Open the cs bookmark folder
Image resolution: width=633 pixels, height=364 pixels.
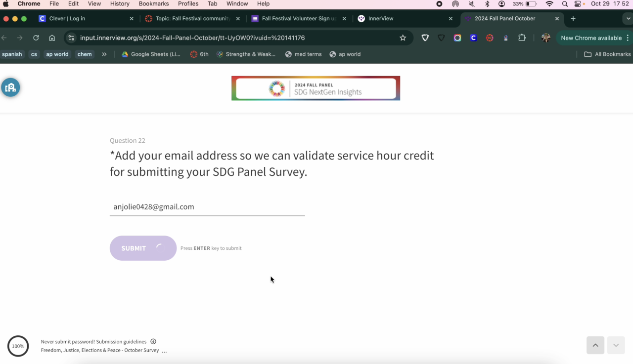[x=34, y=54]
